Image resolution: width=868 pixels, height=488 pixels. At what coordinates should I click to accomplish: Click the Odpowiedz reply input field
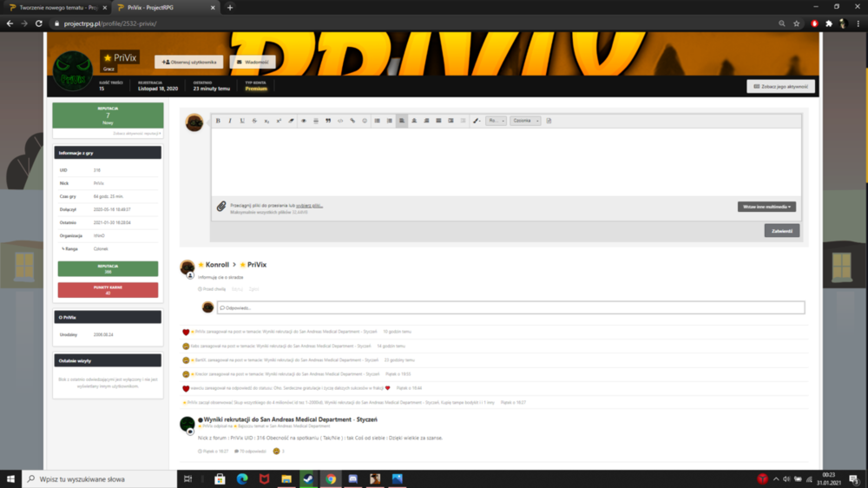(x=510, y=308)
